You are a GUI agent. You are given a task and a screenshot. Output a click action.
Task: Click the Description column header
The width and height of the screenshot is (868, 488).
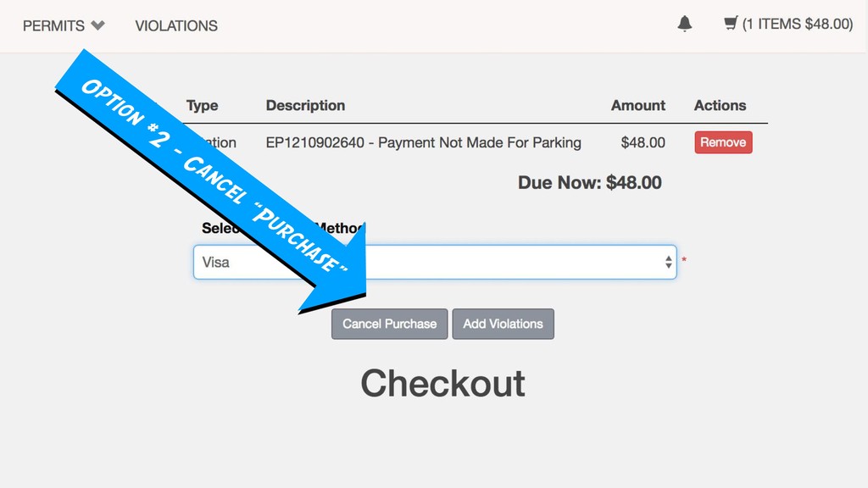305,105
